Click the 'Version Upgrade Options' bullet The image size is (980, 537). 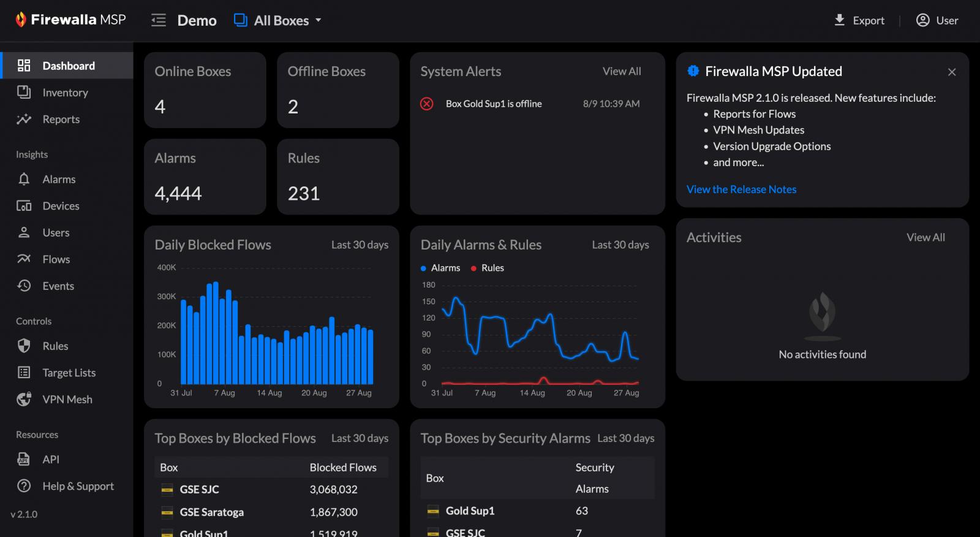(x=772, y=146)
